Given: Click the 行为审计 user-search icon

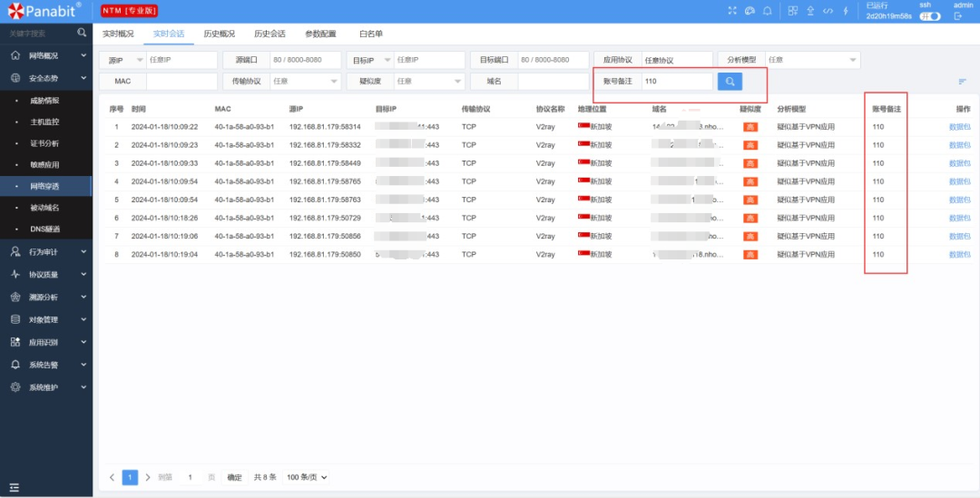Looking at the screenshot, I should (15, 251).
